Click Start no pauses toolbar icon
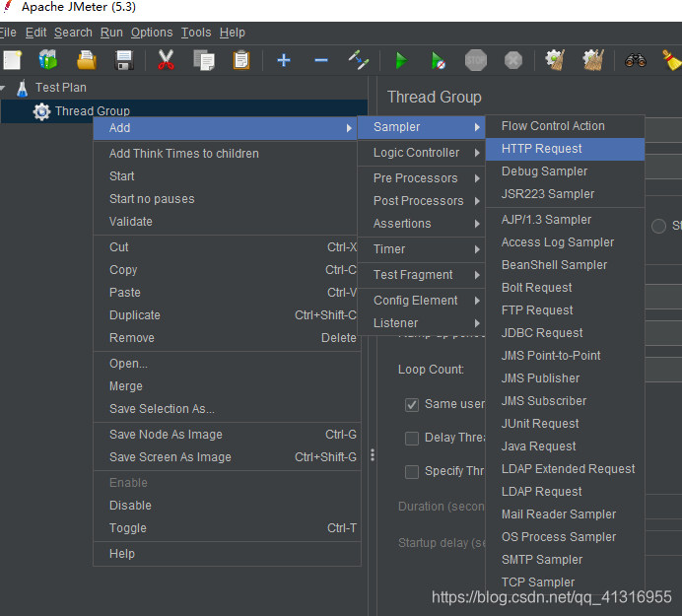Viewport: 682px width, 616px height. tap(438, 60)
